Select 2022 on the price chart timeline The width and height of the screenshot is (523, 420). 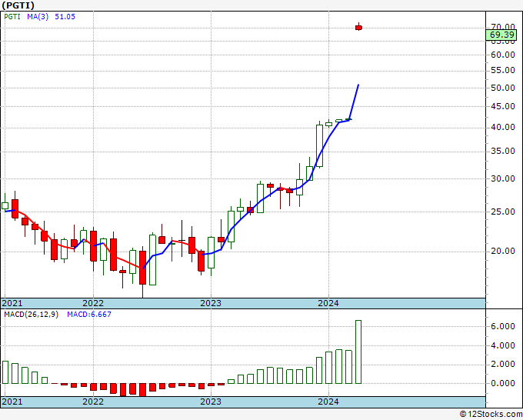pos(93,303)
